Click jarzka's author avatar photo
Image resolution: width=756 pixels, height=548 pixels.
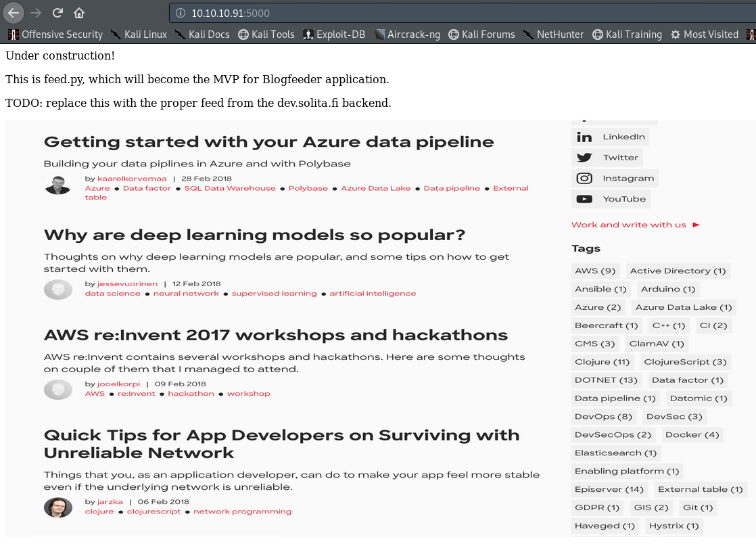[58, 507]
